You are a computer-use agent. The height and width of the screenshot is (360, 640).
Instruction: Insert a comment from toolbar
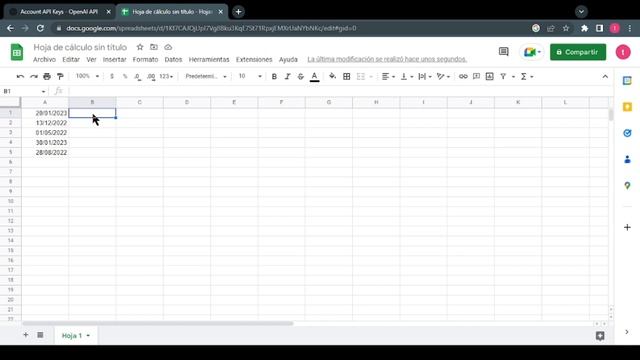pyautogui.click(x=476, y=76)
